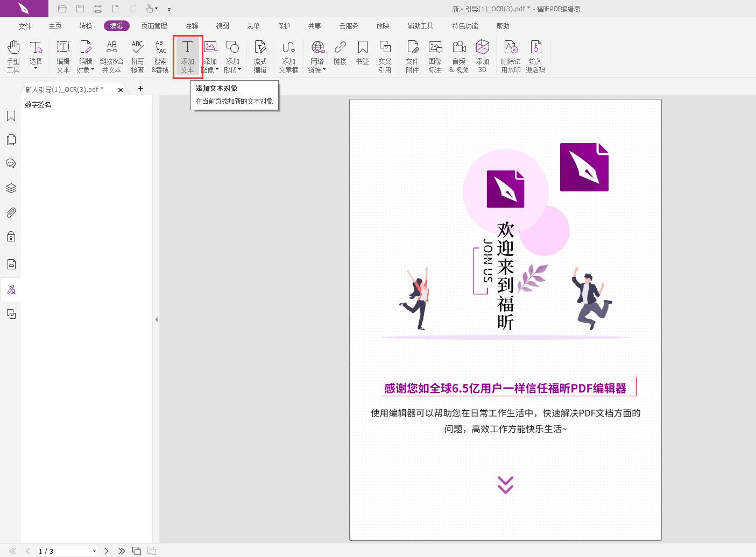
Task: Select the 手型工具 hand tool
Action: point(13,56)
